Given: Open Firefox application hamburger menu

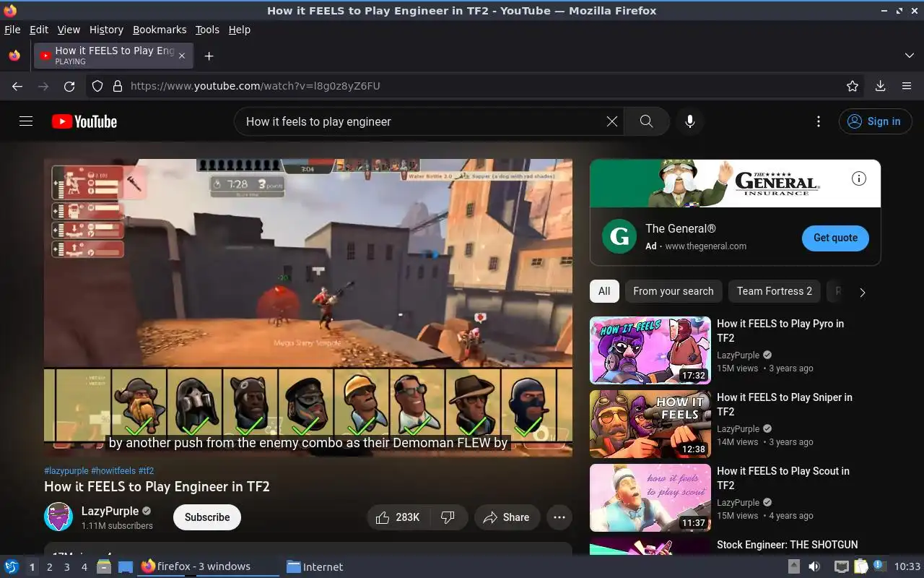Looking at the screenshot, I should pyautogui.click(x=907, y=86).
